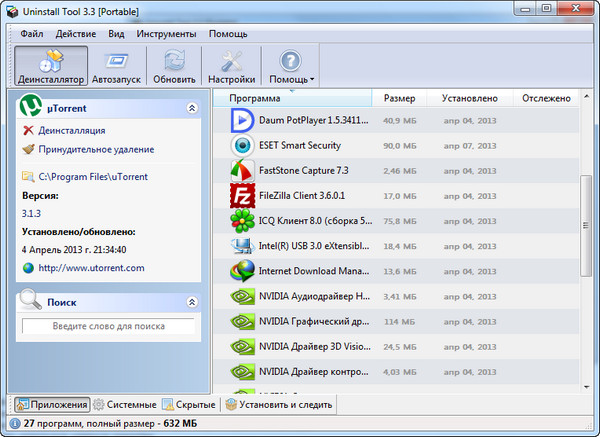This screenshot has height=437, width=600.
Task: Select the Daum PotPlayer 1.5.3411 row
Action: 396,120
